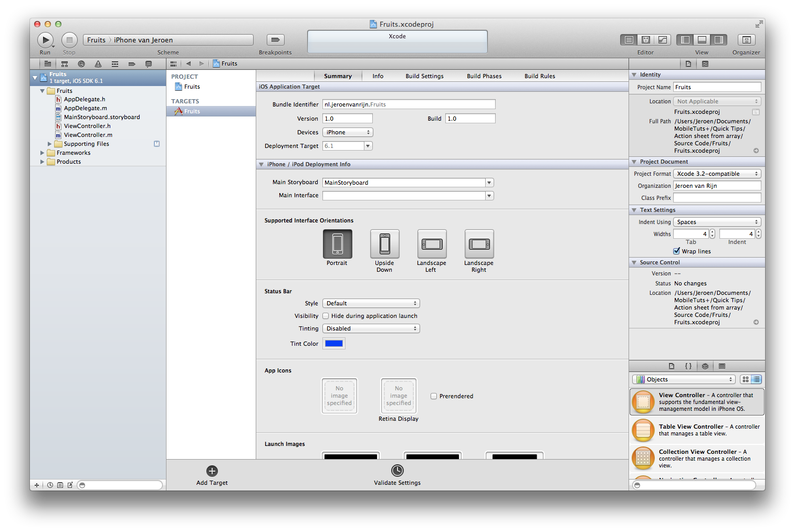This screenshot has width=795, height=532.
Task: Enable Landscape Left orientation
Action: 432,244
